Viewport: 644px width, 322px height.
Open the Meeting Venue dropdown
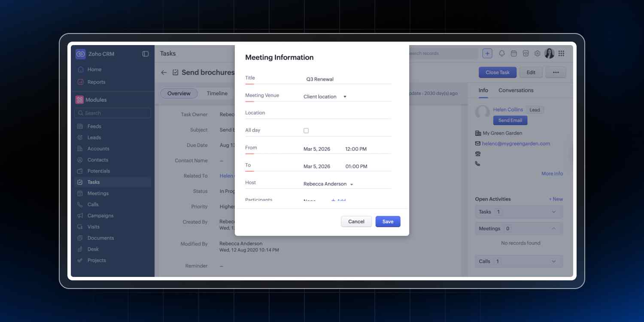pyautogui.click(x=345, y=97)
